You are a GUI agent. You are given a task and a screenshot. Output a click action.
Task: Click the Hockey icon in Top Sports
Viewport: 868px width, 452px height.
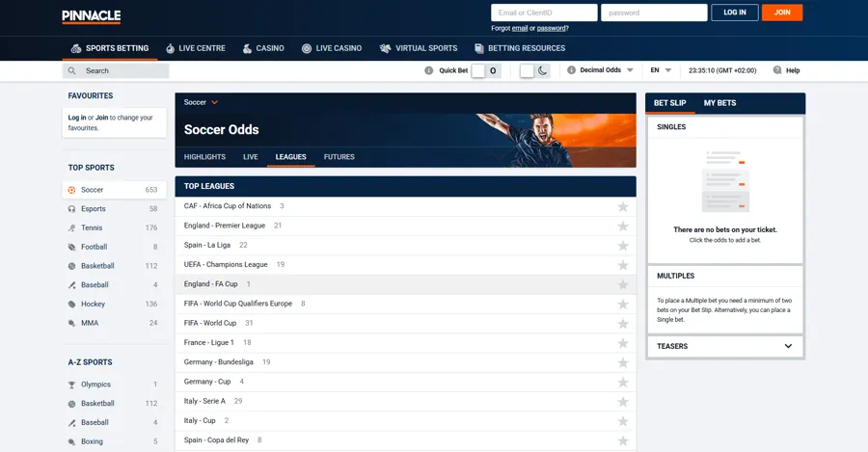pos(72,304)
